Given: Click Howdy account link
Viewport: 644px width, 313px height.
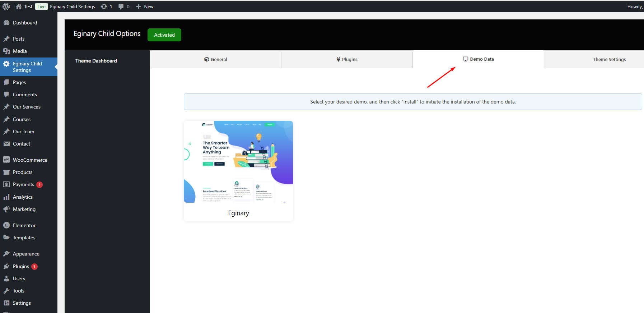Looking at the screenshot, I should (635, 6).
